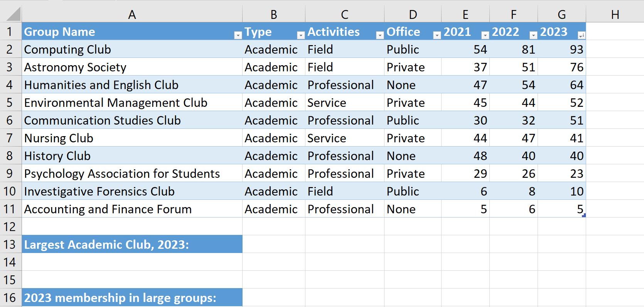Select the Psychology Association for Students cell
The height and width of the screenshot is (307, 644).
coord(132,174)
